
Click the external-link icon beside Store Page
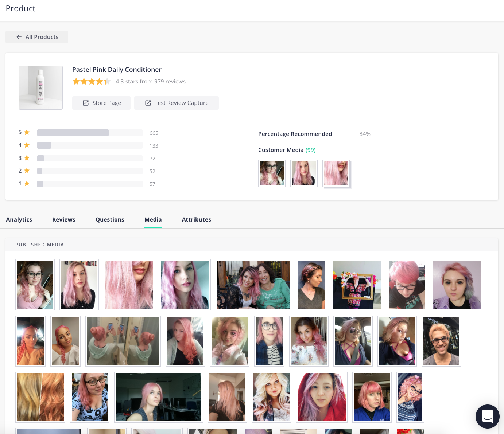click(x=86, y=103)
